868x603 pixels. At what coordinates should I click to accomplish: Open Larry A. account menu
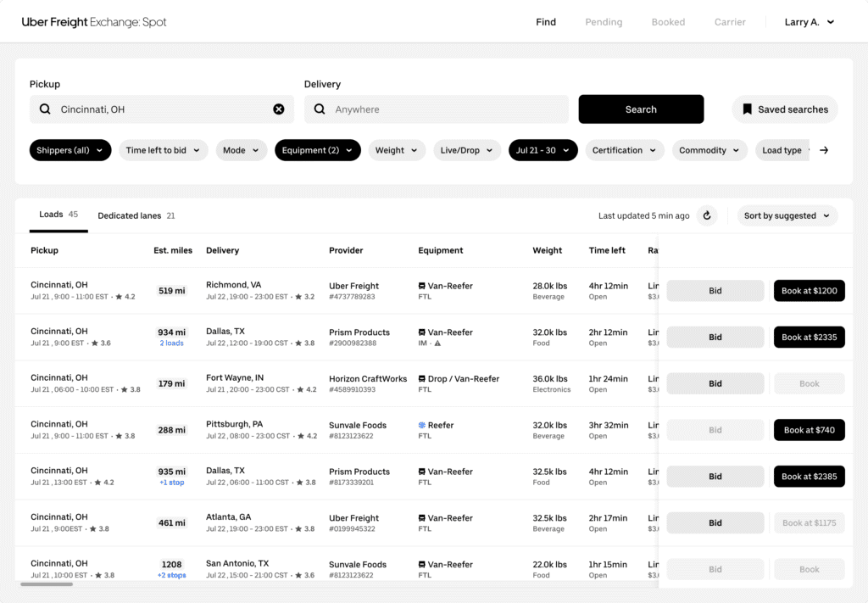(809, 22)
